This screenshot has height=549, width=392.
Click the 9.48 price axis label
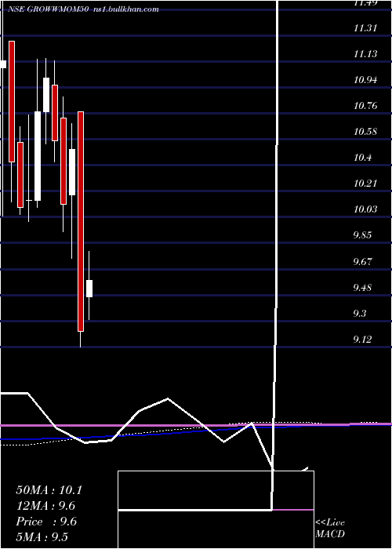coord(362,288)
